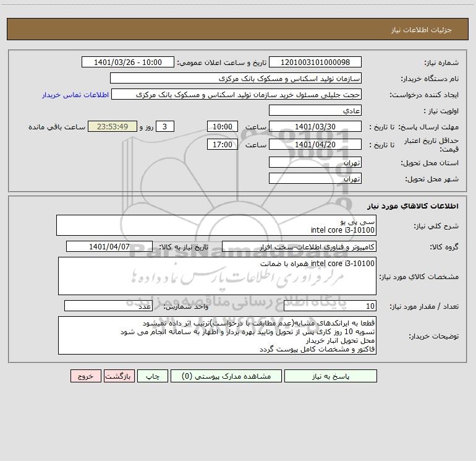Open مشاهده مدارک پیوستی (0) button
Viewport: 476px width, 461px height.
pos(226,376)
